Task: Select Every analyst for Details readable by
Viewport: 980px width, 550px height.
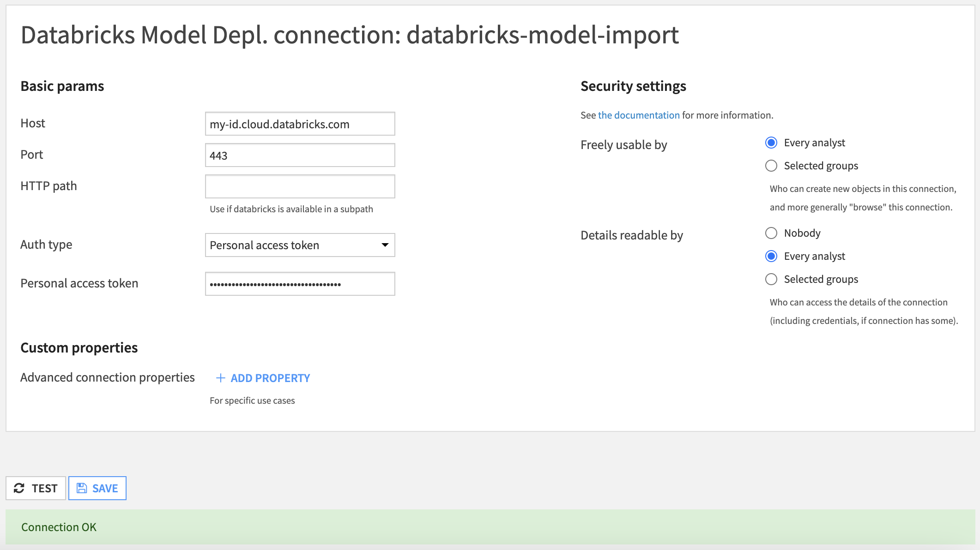Action: (x=771, y=256)
